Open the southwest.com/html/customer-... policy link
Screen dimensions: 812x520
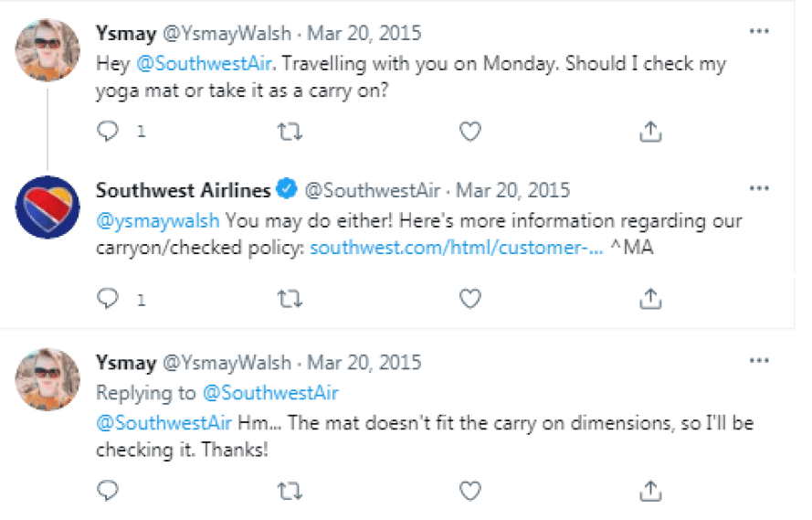[x=456, y=248]
